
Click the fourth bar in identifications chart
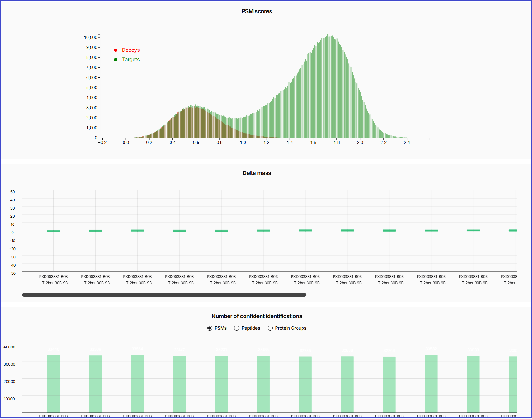(179, 384)
